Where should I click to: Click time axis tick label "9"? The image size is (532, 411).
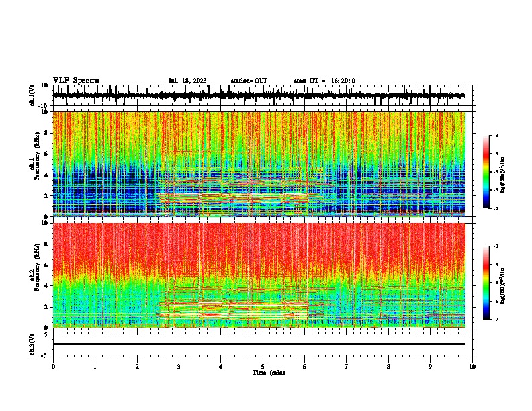point(430,367)
